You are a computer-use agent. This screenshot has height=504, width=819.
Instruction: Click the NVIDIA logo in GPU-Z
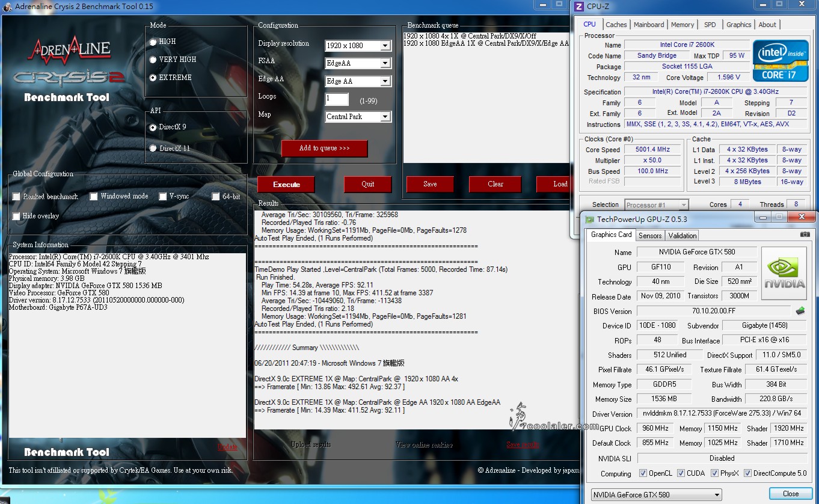pyautogui.click(x=784, y=272)
